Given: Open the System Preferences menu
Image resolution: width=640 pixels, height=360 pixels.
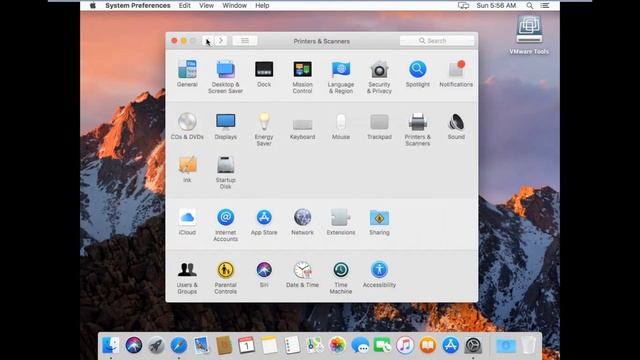Looking at the screenshot, I should pos(138,5).
